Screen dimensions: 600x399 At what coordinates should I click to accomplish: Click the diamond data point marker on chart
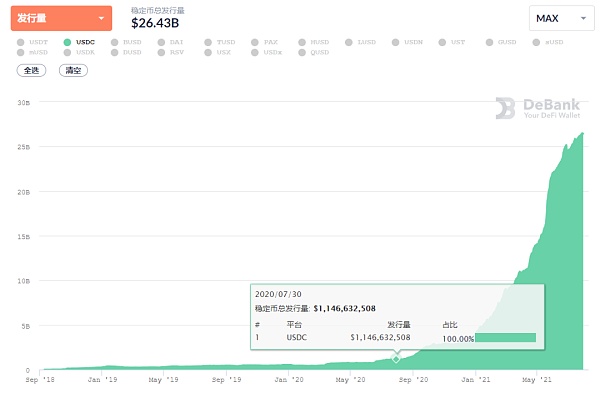point(396,359)
